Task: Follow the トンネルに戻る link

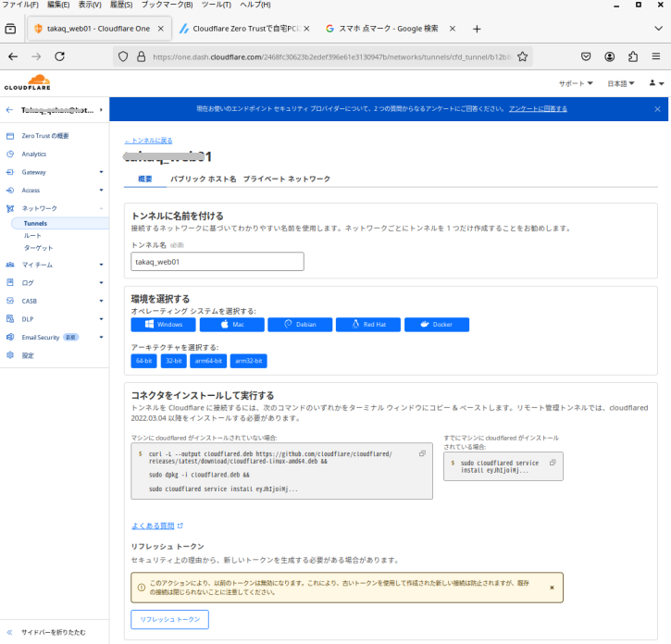Action: pos(148,141)
